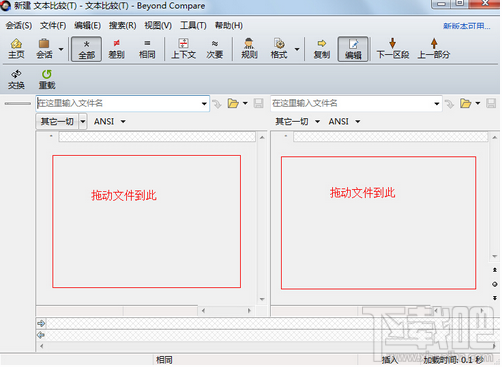Click the next difference arrow beside right scrollbar

[495, 298]
